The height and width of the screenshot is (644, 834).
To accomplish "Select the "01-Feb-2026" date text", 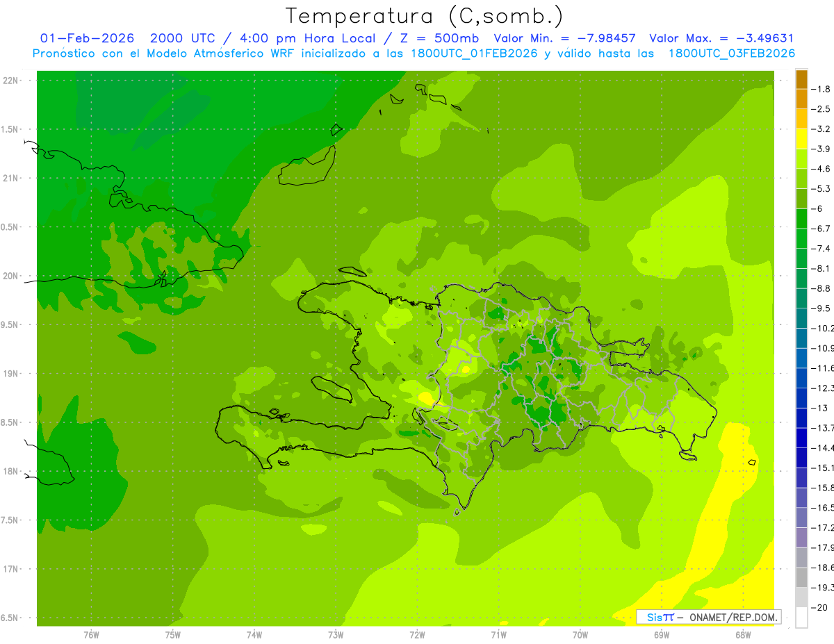I will point(87,38).
